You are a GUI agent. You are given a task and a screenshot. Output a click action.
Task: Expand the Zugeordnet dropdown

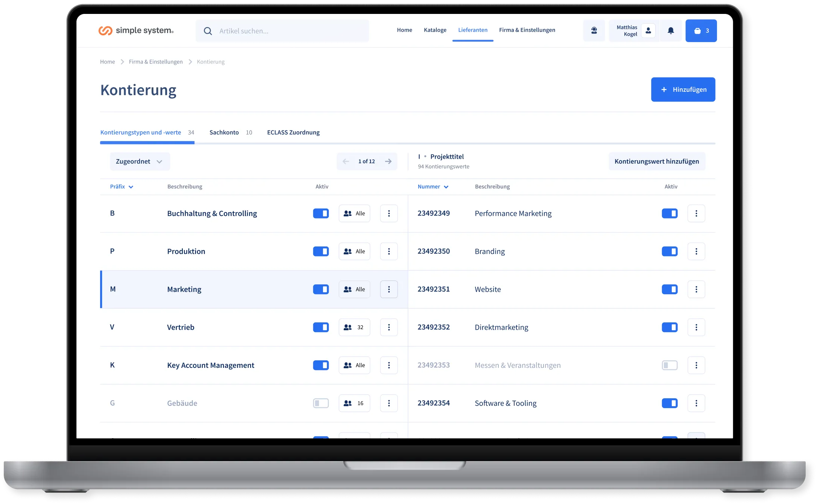[x=140, y=161]
